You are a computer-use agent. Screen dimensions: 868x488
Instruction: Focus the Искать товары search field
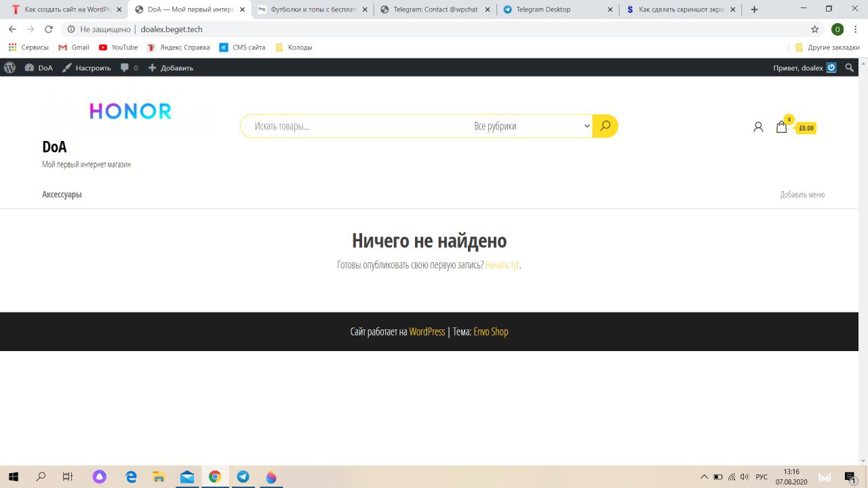[x=356, y=126]
